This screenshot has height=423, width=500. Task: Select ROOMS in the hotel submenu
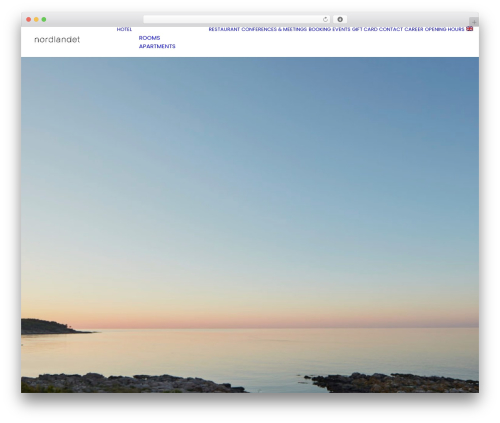(149, 38)
